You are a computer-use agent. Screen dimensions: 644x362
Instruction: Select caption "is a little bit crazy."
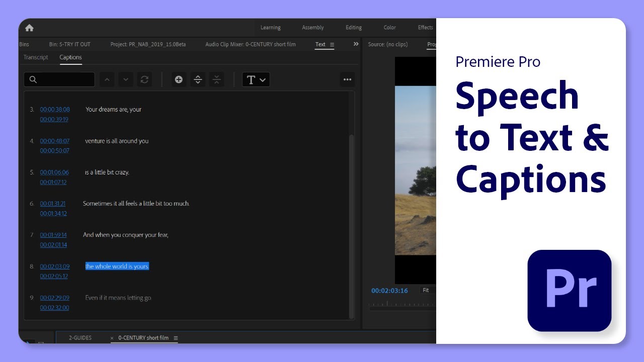pyautogui.click(x=107, y=172)
